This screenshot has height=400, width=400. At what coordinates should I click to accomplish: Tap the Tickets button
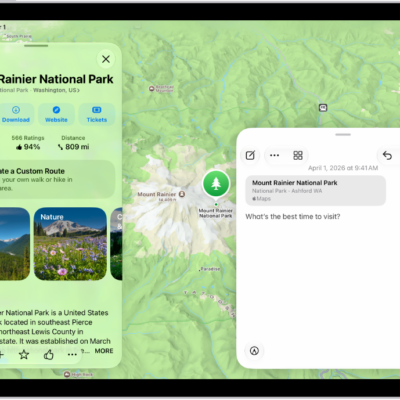coord(97,114)
